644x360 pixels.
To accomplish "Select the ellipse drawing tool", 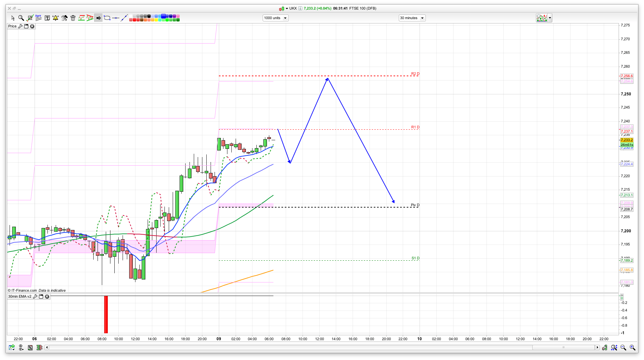I will (x=107, y=18).
